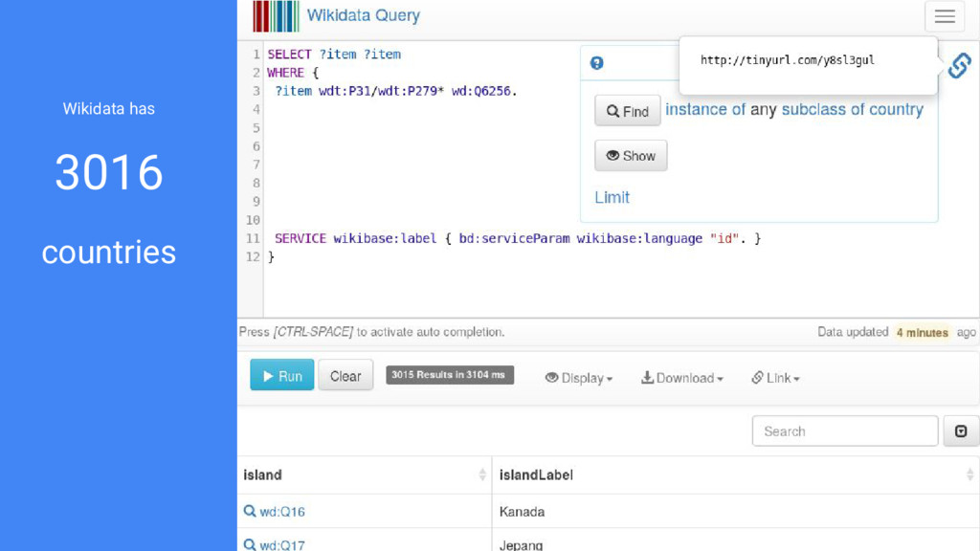Image resolution: width=980 pixels, height=551 pixels.
Task: Click the '3016' number on the slide
Action: [109, 172]
